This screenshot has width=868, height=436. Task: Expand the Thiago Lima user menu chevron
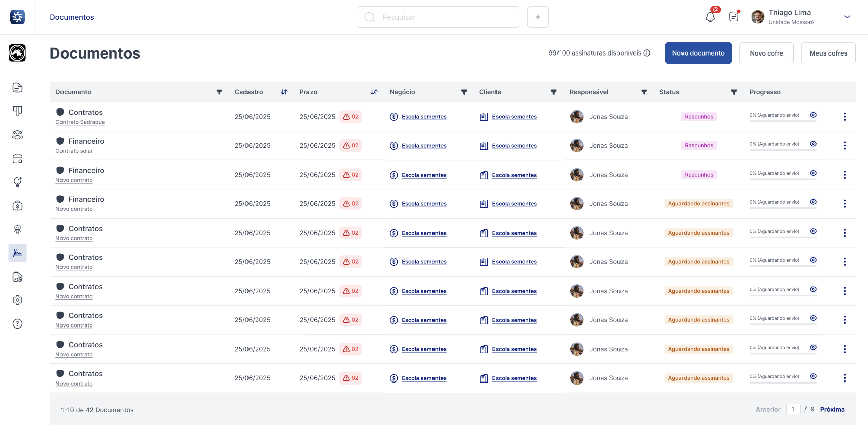pyautogui.click(x=847, y=17)
